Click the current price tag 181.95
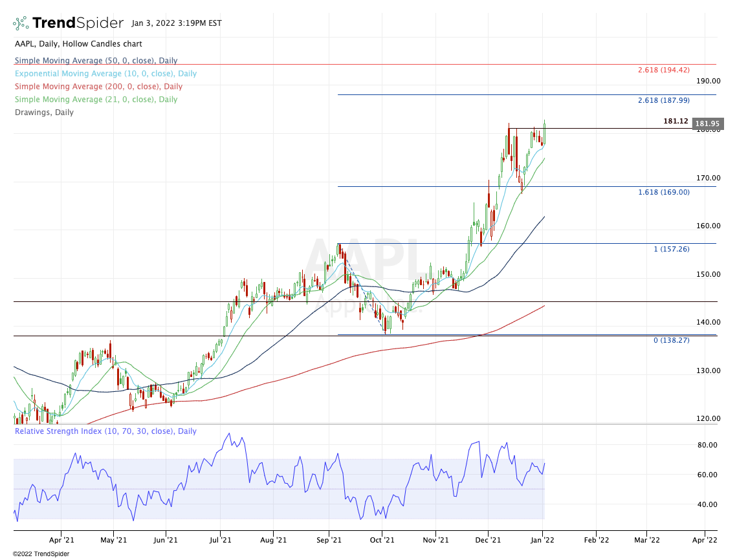Viewport: 737px width, 560px height. coord(708,124)
